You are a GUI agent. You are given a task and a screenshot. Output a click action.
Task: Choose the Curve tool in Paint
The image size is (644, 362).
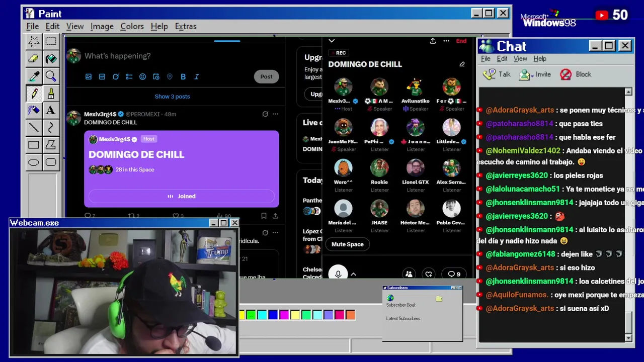(x=51, y=128)
